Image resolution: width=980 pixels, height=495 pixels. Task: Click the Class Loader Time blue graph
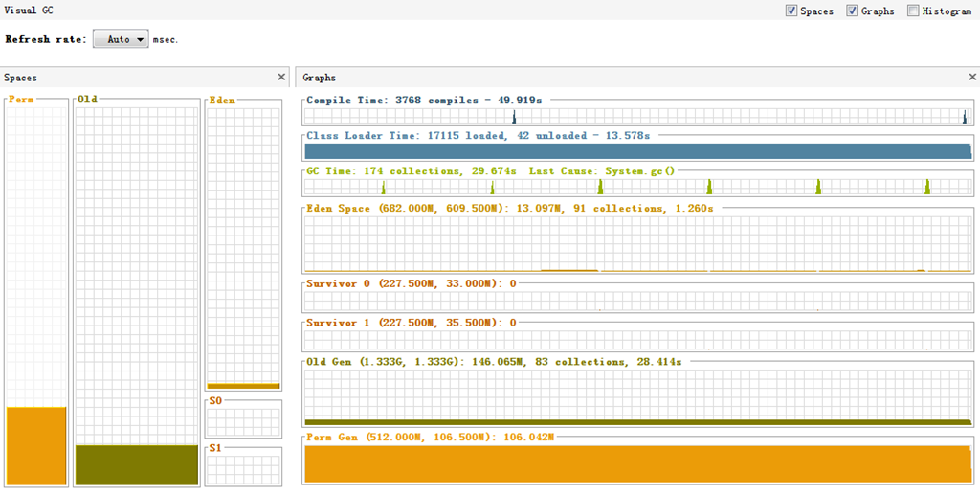(x=638, y=150)
